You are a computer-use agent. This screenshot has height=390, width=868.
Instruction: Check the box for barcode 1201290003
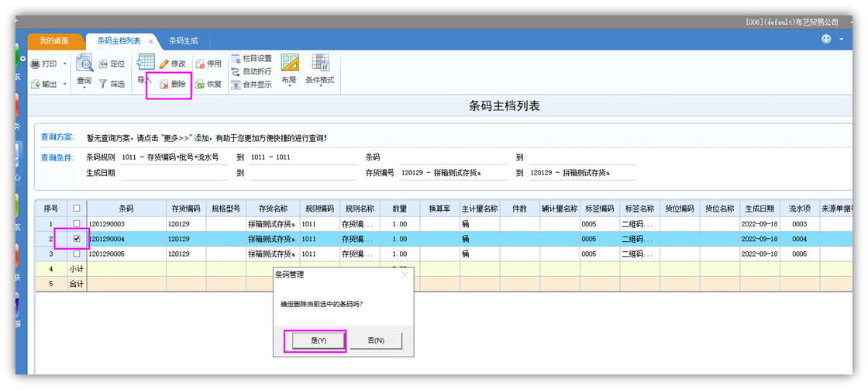click(77, 224)
